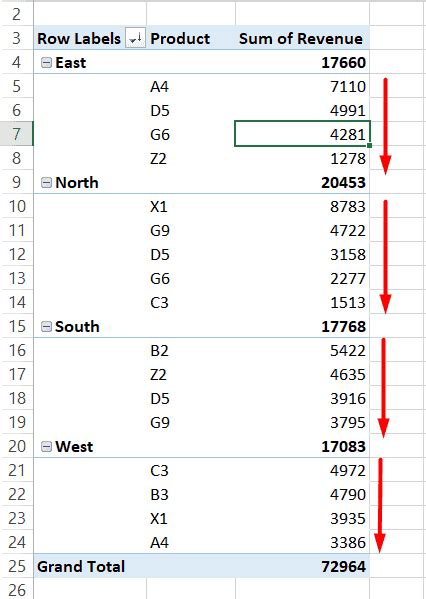
Task: Click the South row label
Action: [77, 327]
